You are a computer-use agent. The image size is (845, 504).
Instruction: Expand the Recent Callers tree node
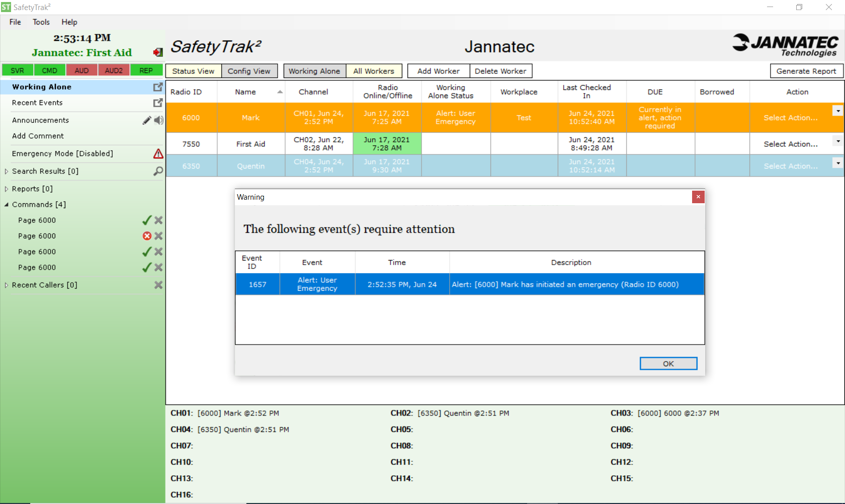(6, 285)
